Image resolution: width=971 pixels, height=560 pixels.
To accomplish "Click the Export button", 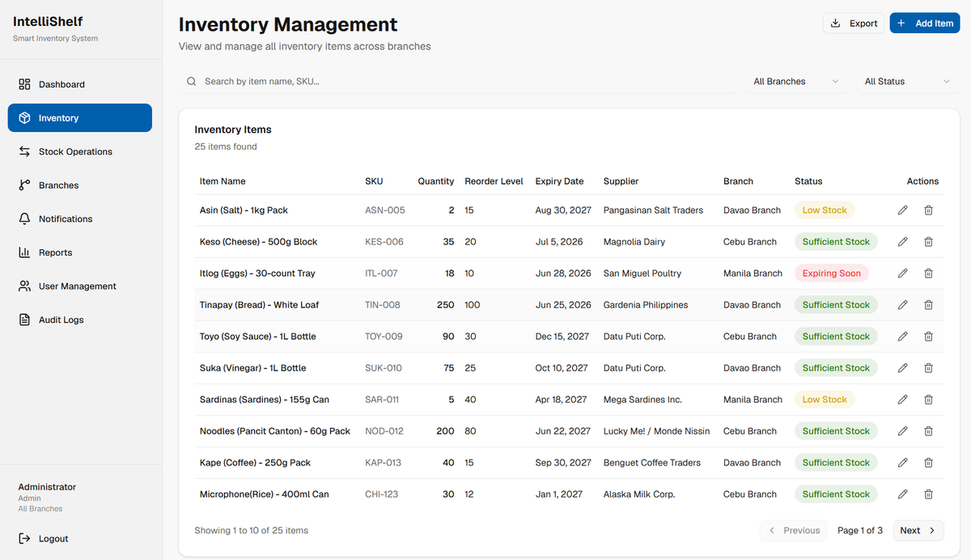I will [x=854, y=23].
